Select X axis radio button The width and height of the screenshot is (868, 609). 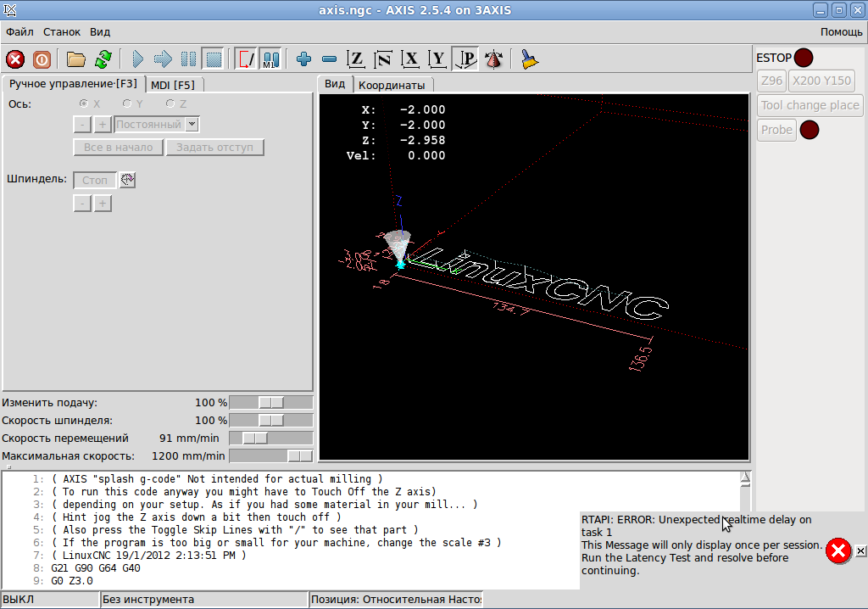click(84, 103)
